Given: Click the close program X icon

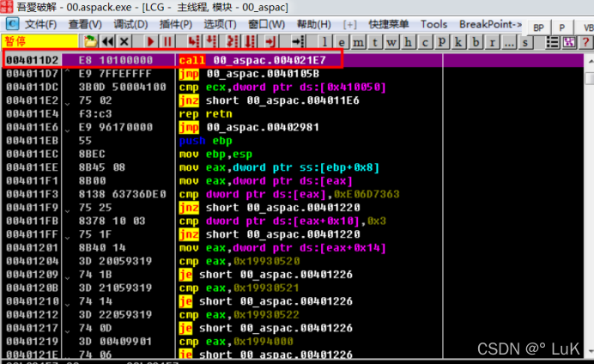Looking at the screenshot, I should coord(124,41).
